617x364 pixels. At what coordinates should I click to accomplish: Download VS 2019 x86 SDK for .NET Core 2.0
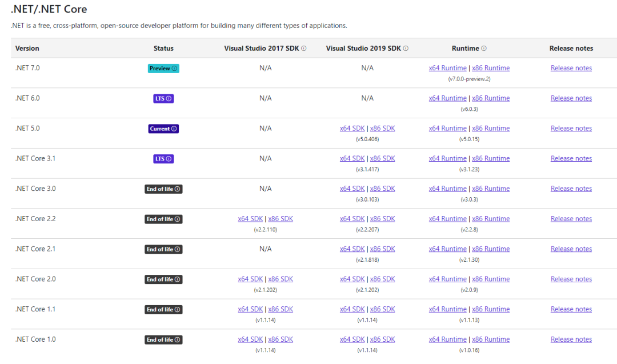(382, 279)
